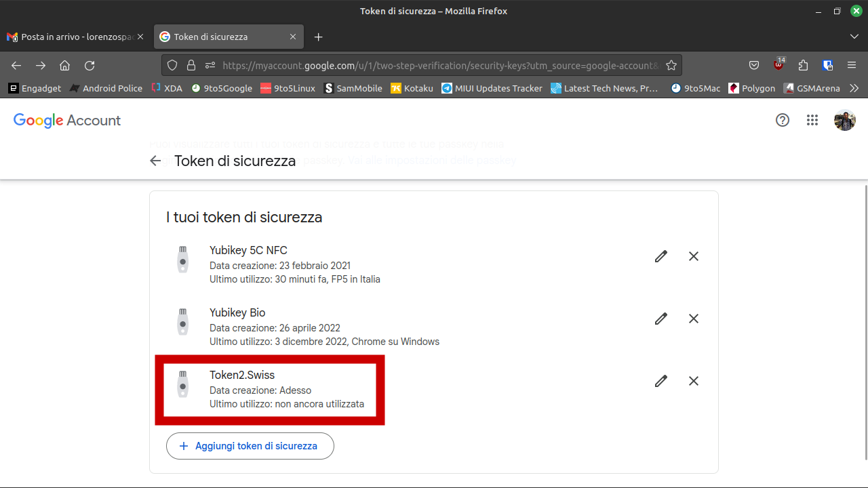Open the Android Police bookmark
The width and height of the screenshot is (868, 488).
[x=106, y=88]
